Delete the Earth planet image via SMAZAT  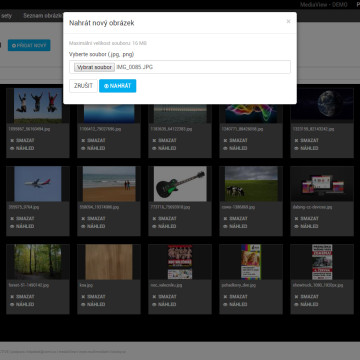click(x=306, y=140)
